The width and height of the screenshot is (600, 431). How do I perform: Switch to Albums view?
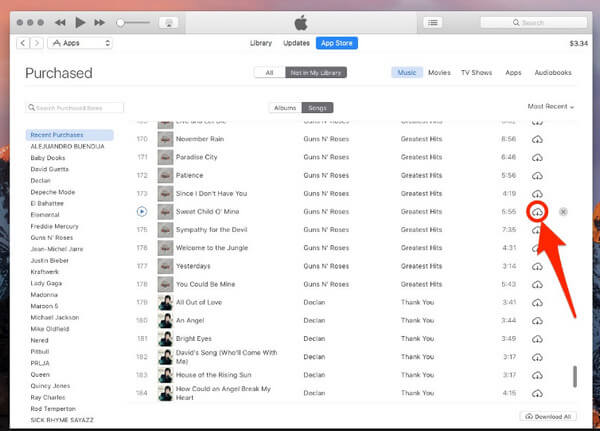click(x=285, y=108)
